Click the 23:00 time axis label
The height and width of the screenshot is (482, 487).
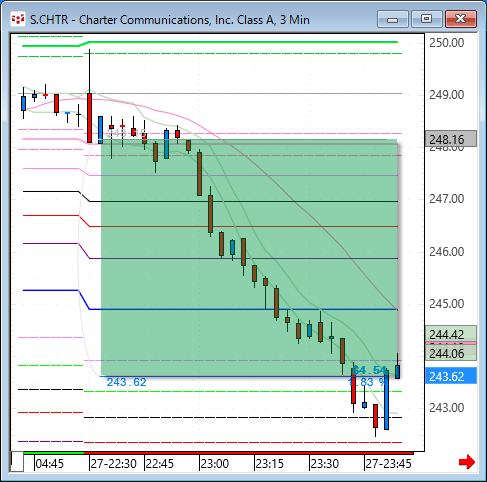215,463
